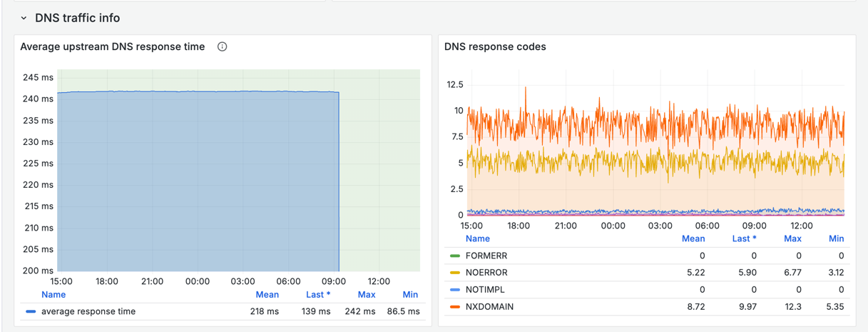Sort response time legend by Max
Image resolution: width=868 pixels, height=332 pixels.
pyautogui.click(x=367, y=294)
